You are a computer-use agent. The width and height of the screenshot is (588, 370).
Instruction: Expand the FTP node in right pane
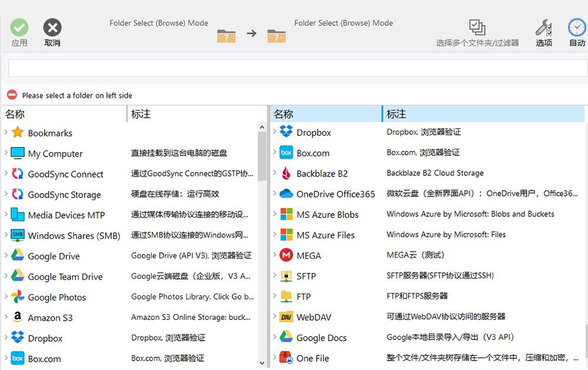(x=275, y=296)
